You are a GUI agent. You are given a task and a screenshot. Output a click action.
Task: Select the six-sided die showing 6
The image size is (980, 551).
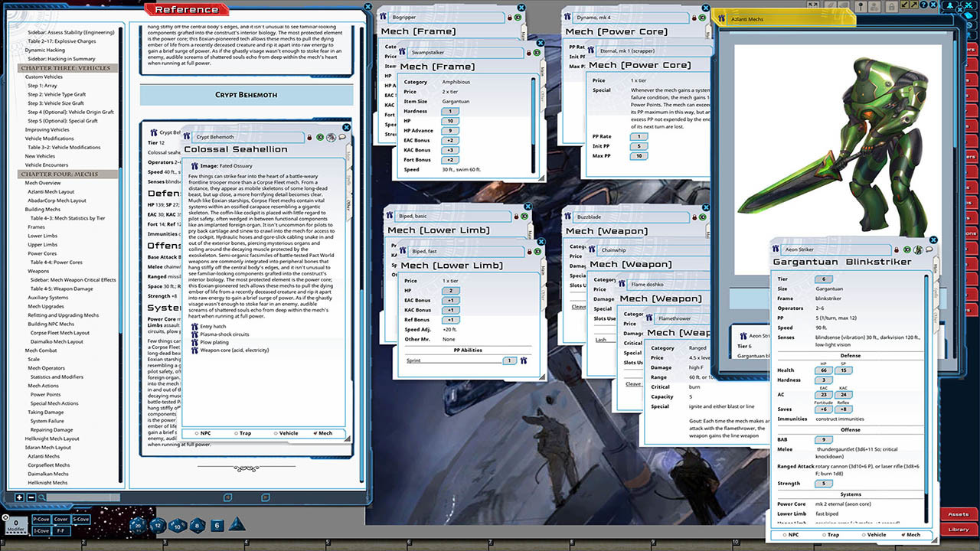point(217,526)
